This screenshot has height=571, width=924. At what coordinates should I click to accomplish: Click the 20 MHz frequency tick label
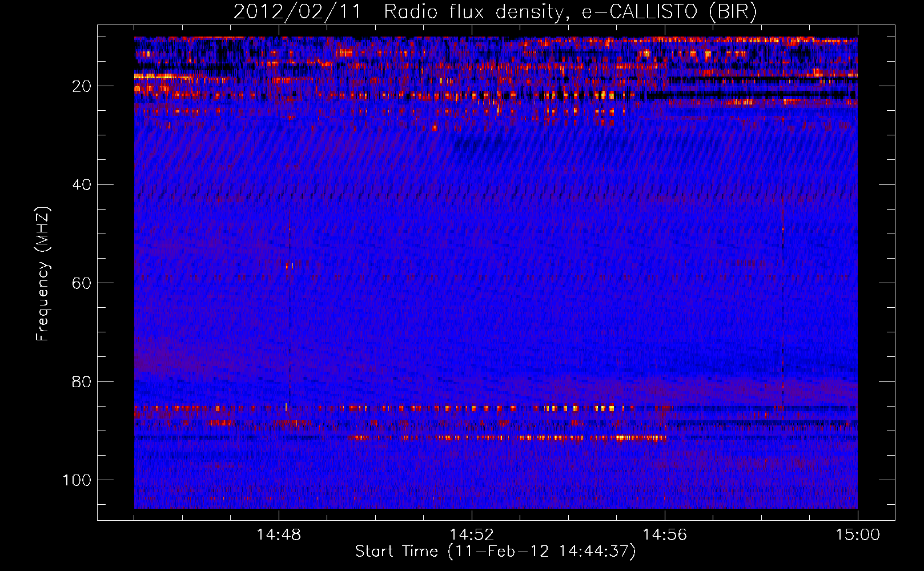[x=82, y=86]
